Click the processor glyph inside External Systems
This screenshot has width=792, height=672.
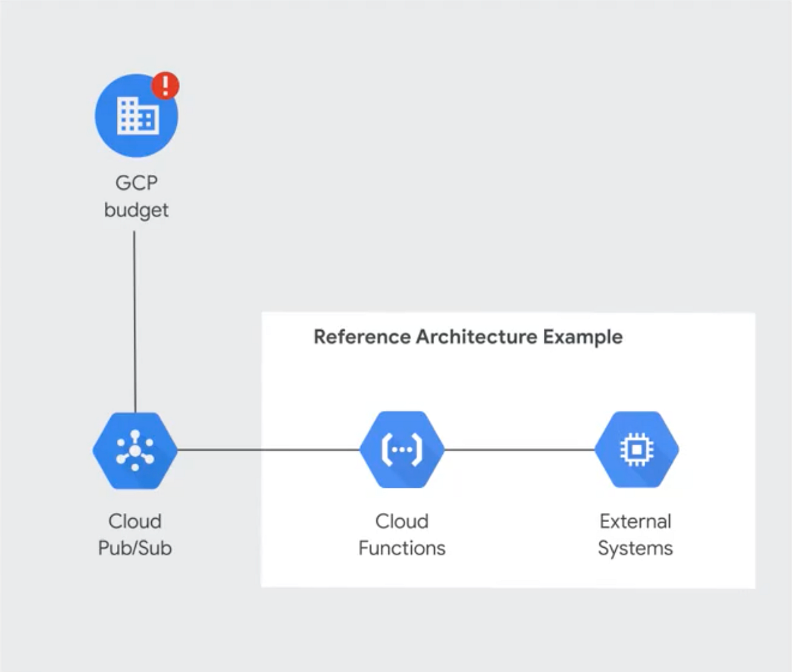click(x=636, y=448)
